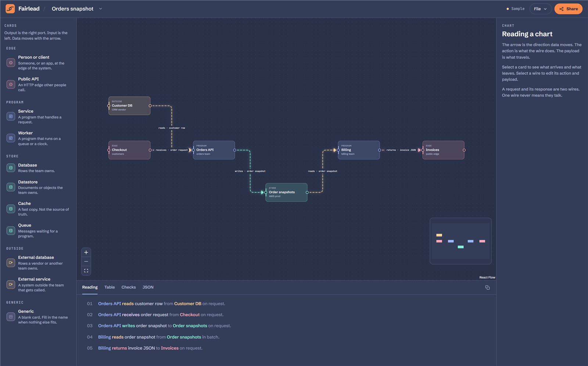Select the 'receives · order request' wire label
588x366 pixels.
point(172,150)
